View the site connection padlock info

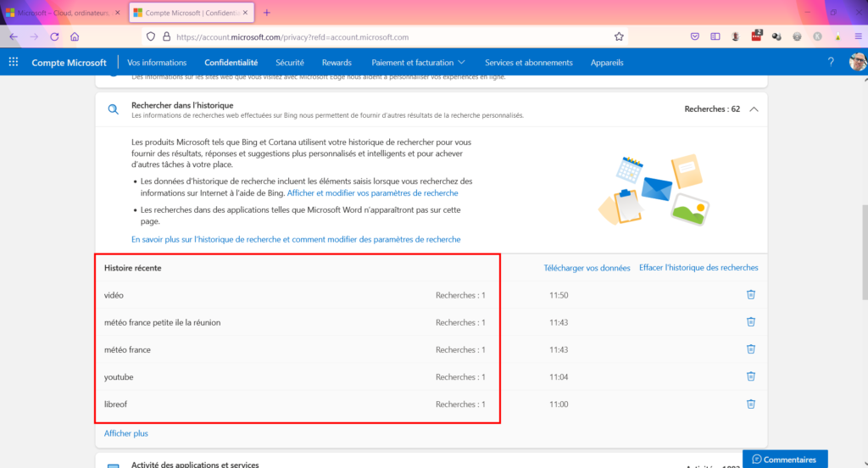coord(166,36)
